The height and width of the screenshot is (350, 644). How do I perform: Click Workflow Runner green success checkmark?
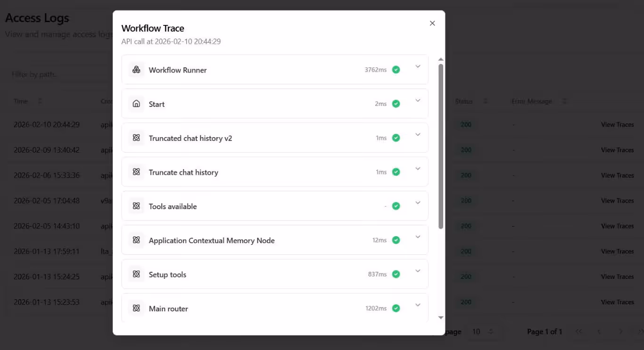coord(396,70)
